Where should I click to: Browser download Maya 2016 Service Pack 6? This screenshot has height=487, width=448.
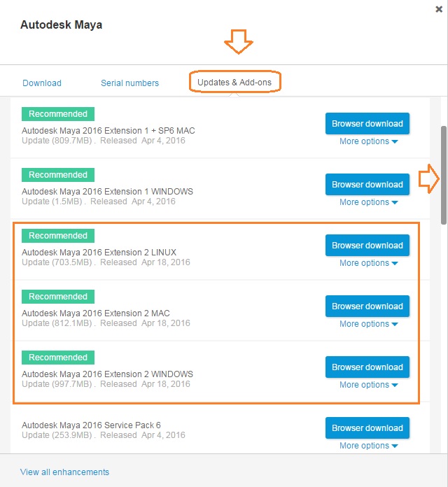367,428
